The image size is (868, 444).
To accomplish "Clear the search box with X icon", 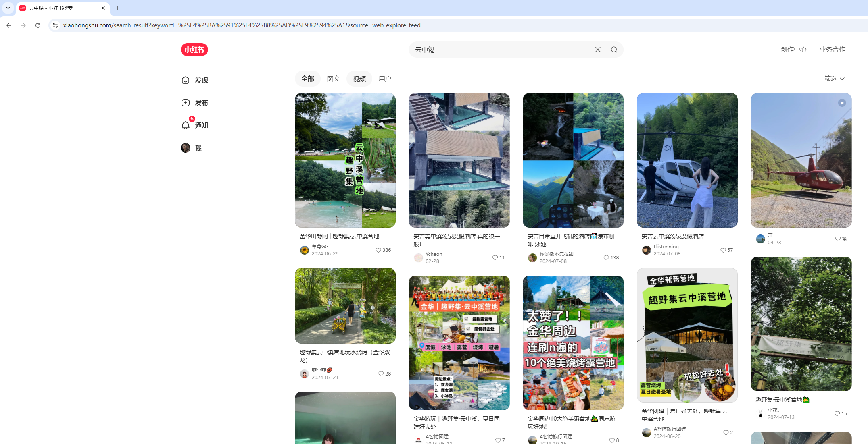I will click(x=598, y=50).
